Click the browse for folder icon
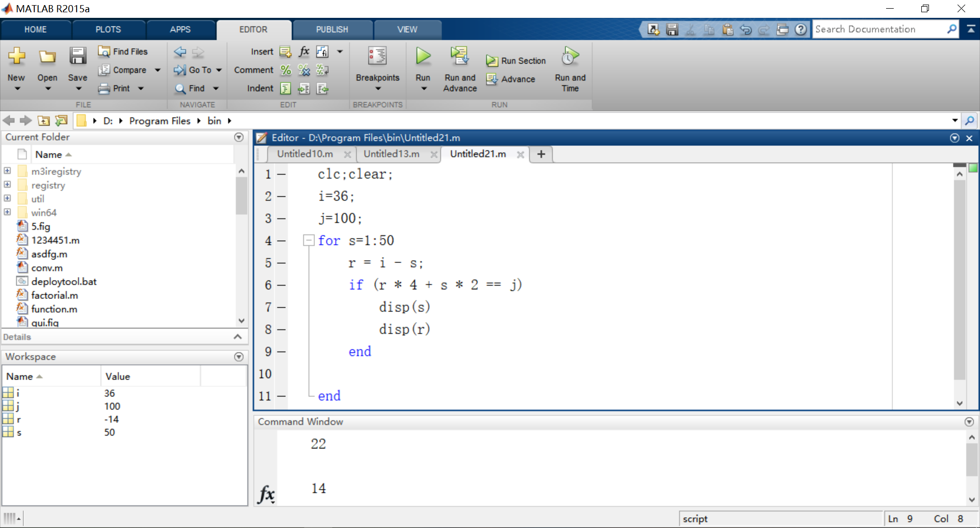This screenshot has height=528, width=980. 61,121
